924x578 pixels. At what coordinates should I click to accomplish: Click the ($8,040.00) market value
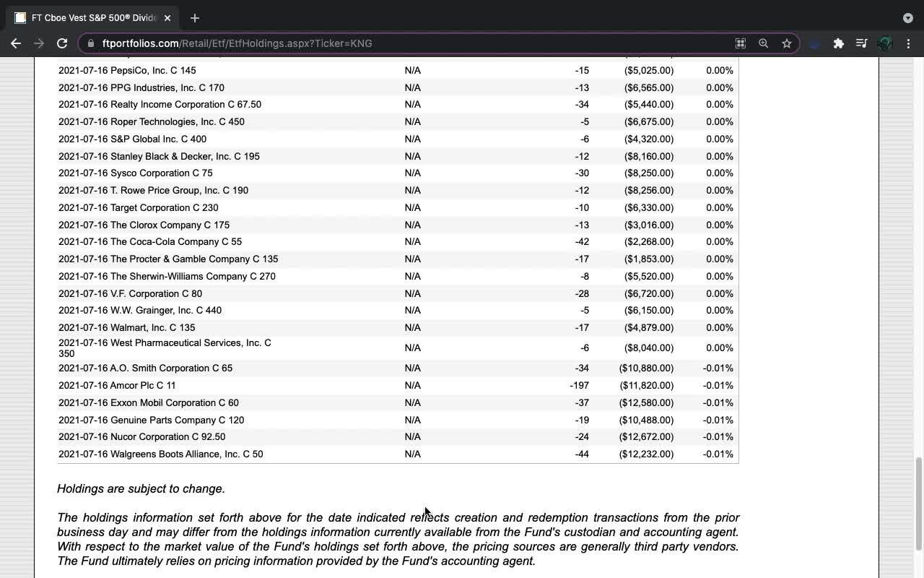649,348
